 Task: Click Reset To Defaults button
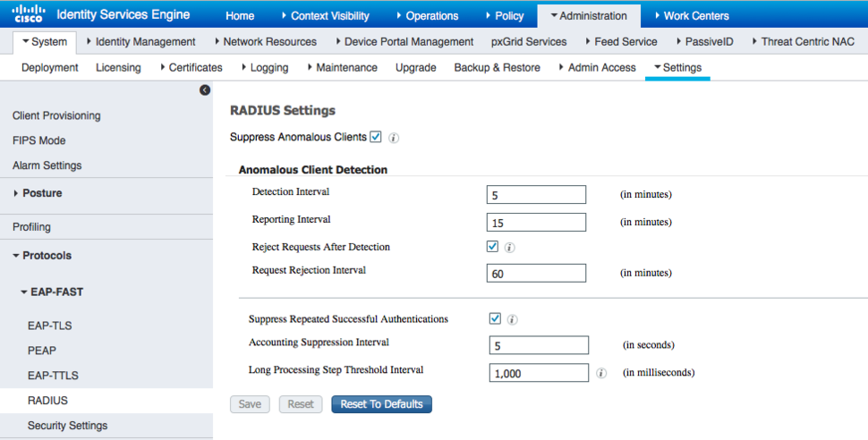click(x=381, y=404)
